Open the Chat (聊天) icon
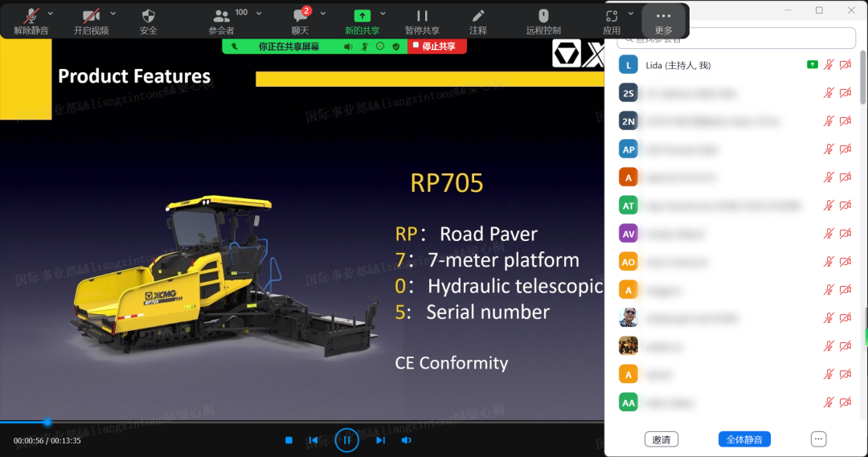 point(301,16)
